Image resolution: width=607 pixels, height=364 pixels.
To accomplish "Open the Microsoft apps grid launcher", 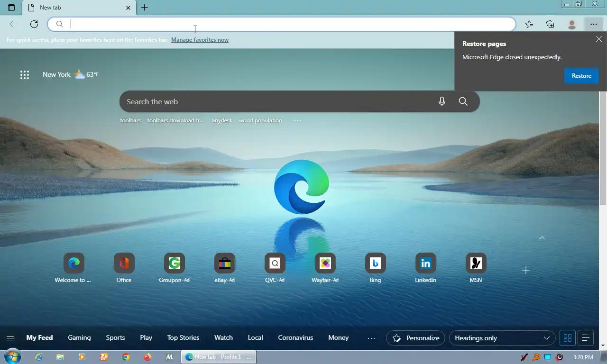I will [25, 74].
